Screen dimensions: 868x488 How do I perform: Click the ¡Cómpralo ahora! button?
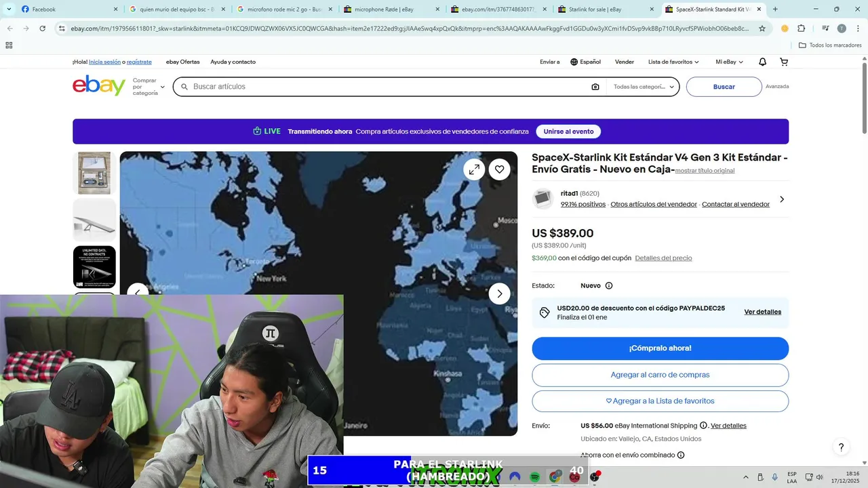[660, 348]
